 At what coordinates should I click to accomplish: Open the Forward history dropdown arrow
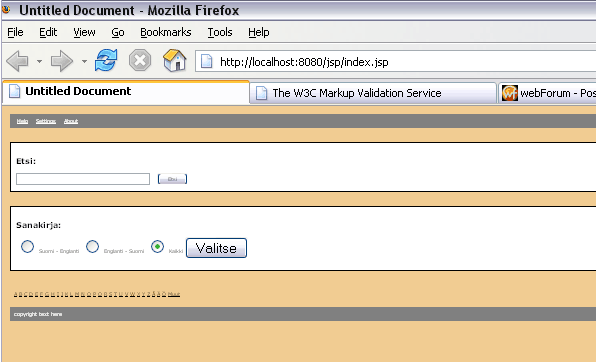click(84, 61)
